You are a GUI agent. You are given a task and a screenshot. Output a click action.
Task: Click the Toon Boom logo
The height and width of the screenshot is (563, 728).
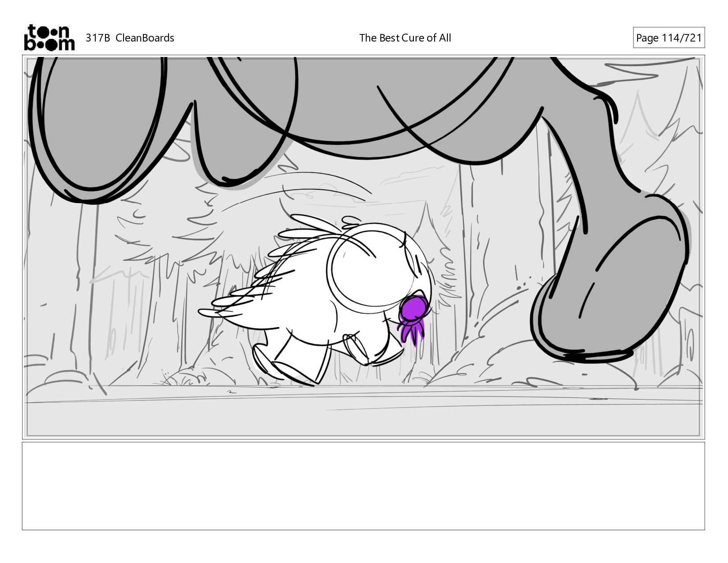click(x=49, y=38)
